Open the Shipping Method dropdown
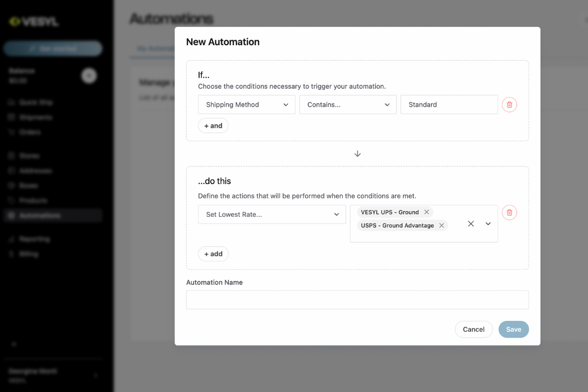This screenshot has height=392, width=588. click(x=246, y=105)
